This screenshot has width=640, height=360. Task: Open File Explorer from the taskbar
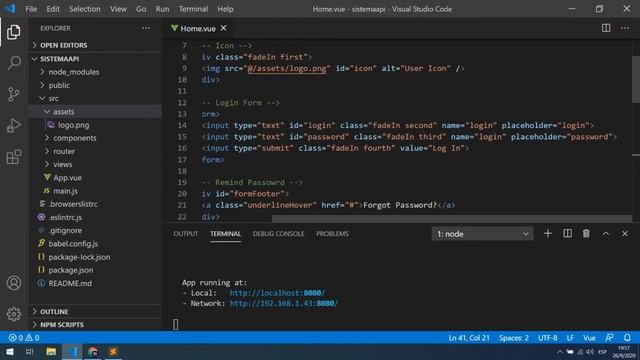click(x=51, y=351)
